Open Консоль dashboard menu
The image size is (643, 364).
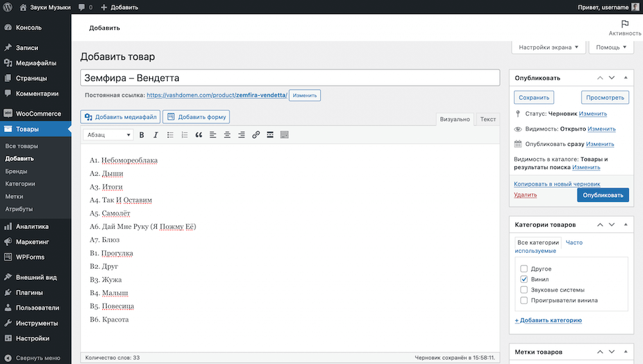[x=35, y=28]
